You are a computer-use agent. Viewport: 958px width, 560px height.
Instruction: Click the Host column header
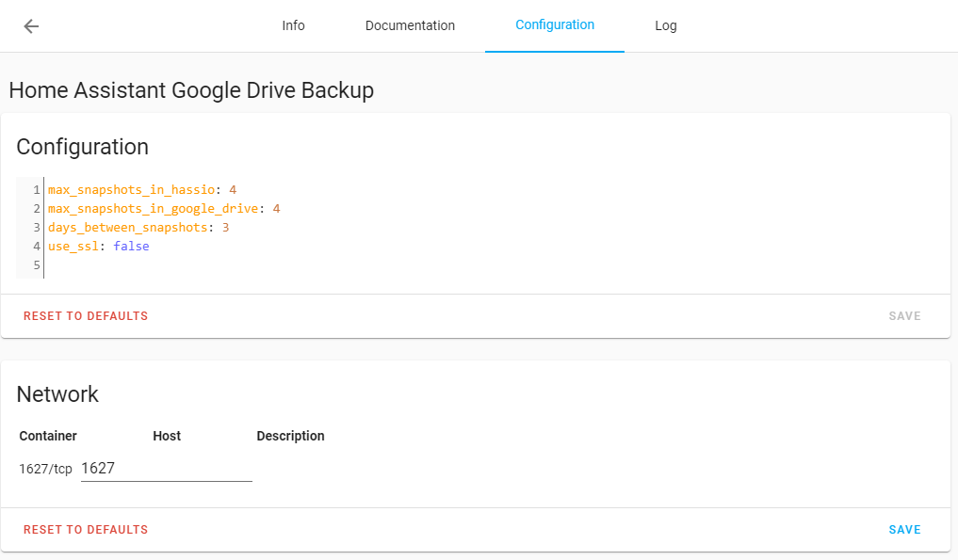[167, 436]
